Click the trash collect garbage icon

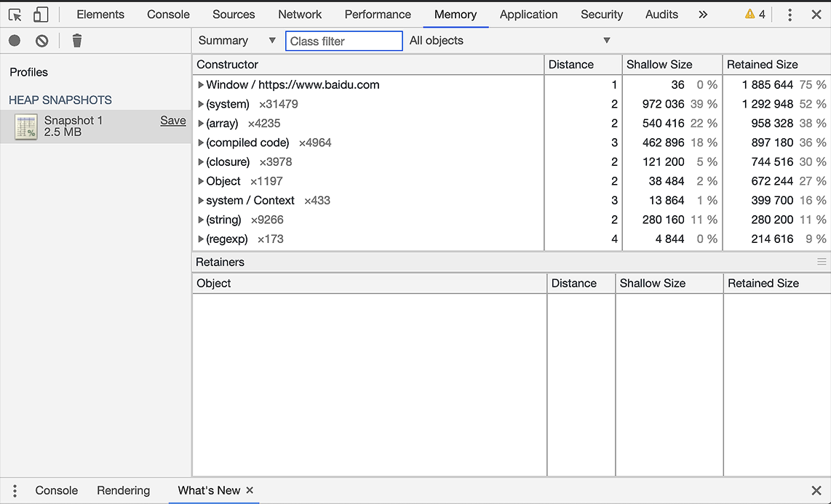[77, 41]
